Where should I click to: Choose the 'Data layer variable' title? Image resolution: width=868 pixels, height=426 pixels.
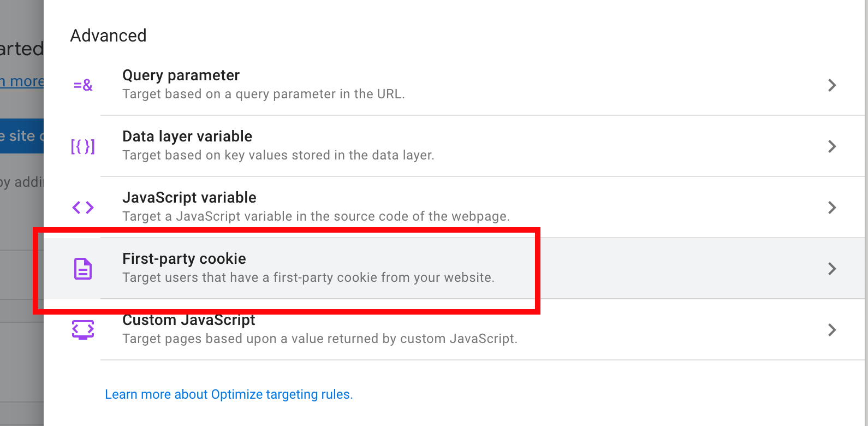[x=187, y=137]
